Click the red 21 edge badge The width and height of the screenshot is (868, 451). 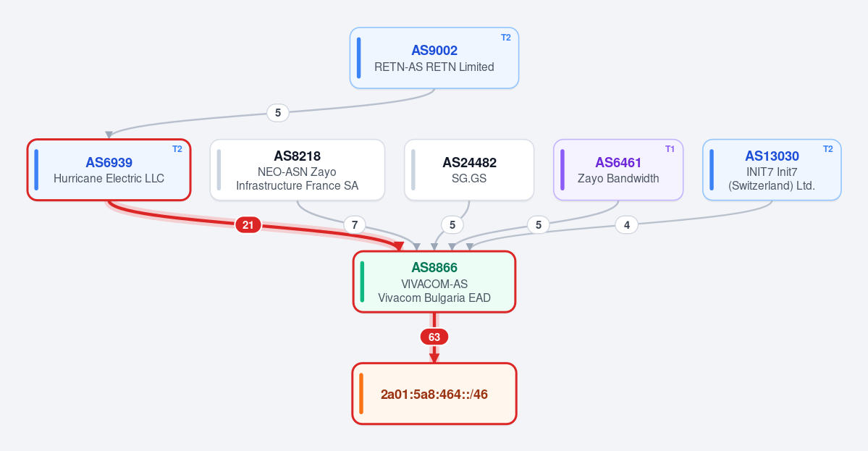point(248,224)
